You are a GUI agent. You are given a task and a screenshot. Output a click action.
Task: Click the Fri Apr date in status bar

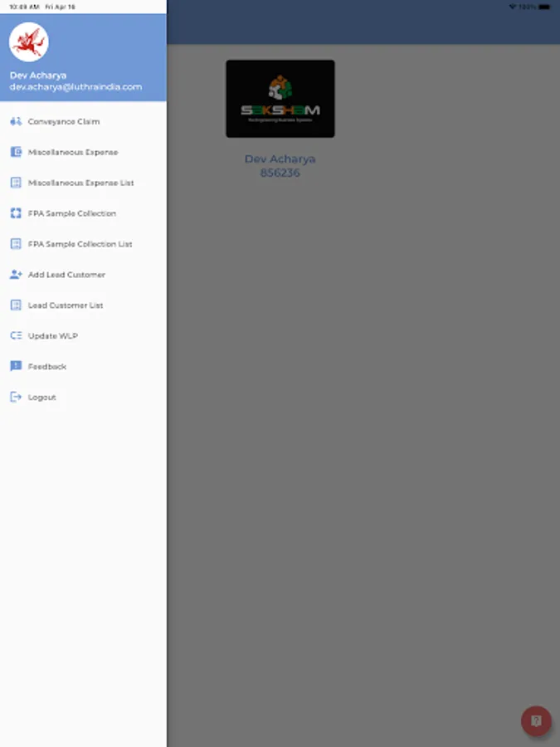coord(60,7)
